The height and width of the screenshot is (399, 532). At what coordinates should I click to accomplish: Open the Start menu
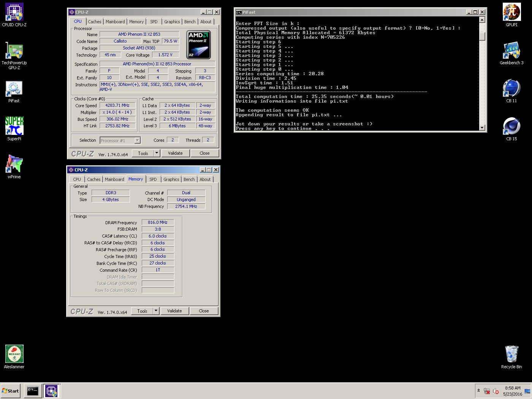point(10,391)
